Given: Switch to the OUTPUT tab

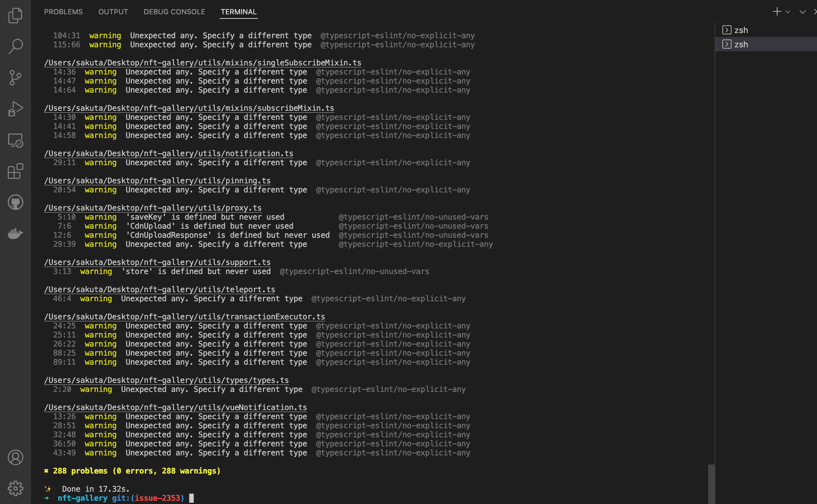Looking at the screenshot, I should [x=113, y=12].
